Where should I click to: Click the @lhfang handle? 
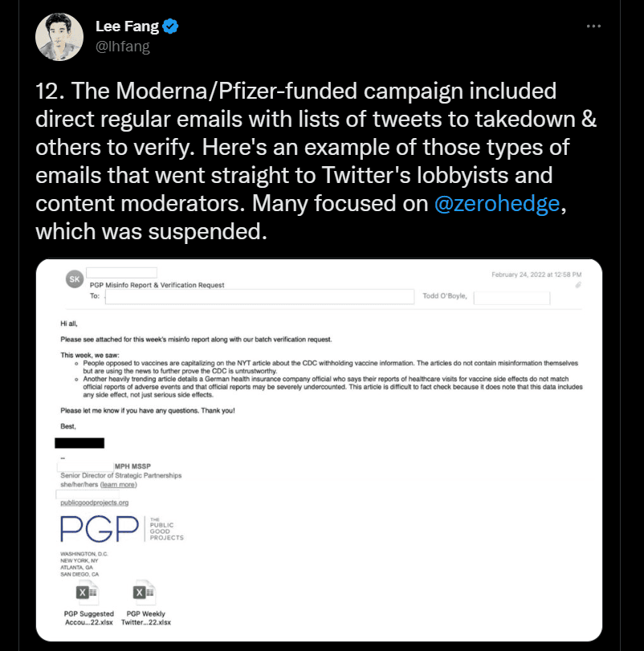[x=122, y=47]
